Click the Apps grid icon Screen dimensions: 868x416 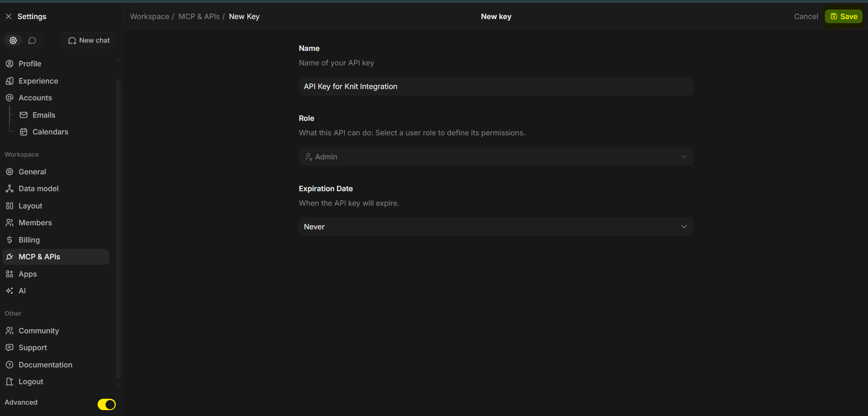(10, 274)
